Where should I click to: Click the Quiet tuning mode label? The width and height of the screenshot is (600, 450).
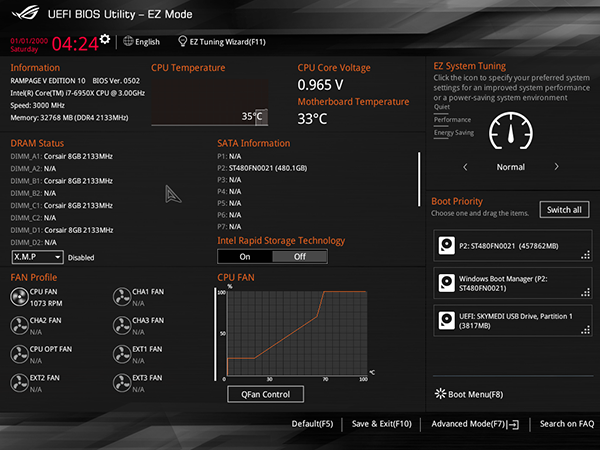(x=442, y=107)
